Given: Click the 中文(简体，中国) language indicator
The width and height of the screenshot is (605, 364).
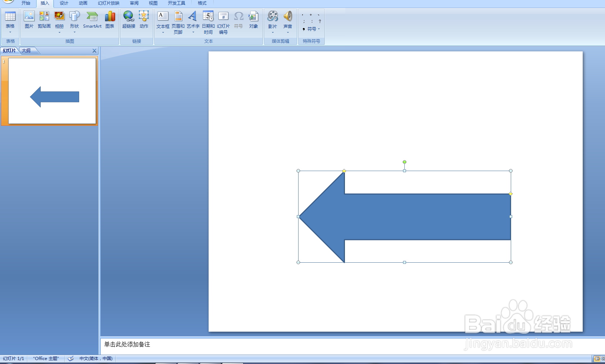Looking at the screenshot, I should [96, 359].
